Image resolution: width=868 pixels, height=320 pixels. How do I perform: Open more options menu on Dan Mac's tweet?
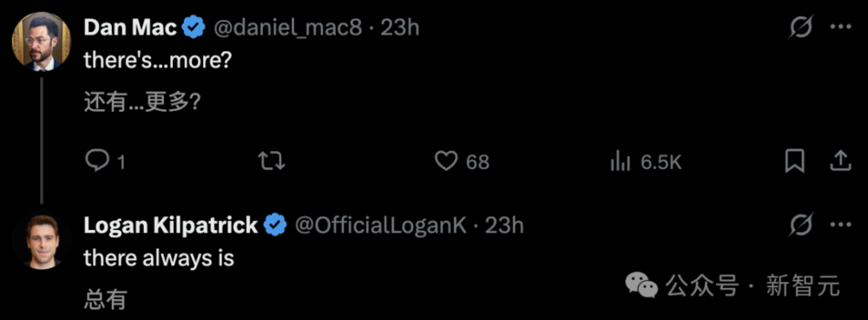pos(841,27)
